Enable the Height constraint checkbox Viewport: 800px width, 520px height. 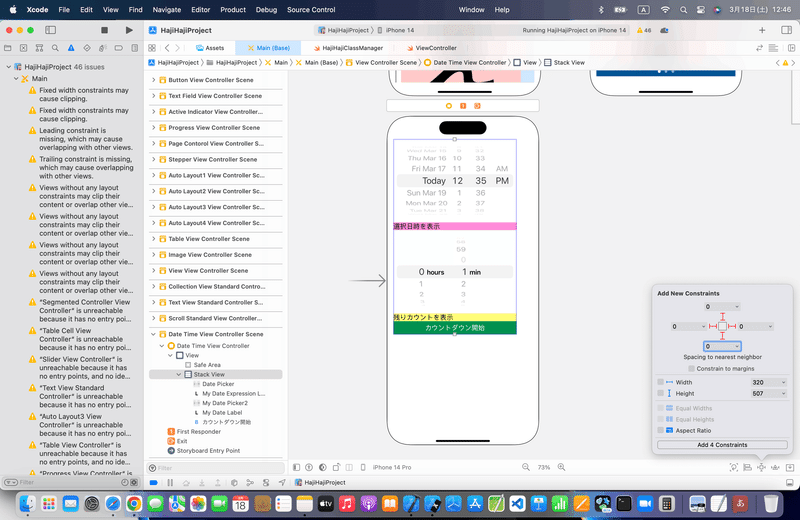tap(661, 393)
